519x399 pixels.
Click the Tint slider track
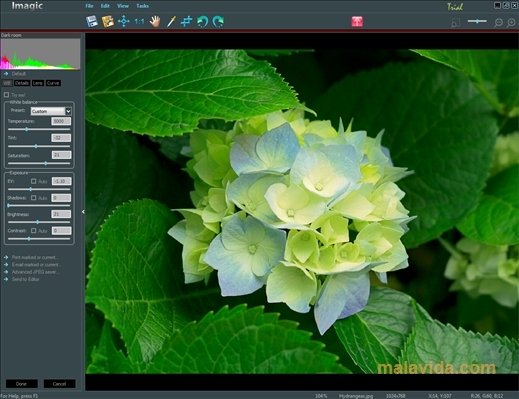click(39, 146)
